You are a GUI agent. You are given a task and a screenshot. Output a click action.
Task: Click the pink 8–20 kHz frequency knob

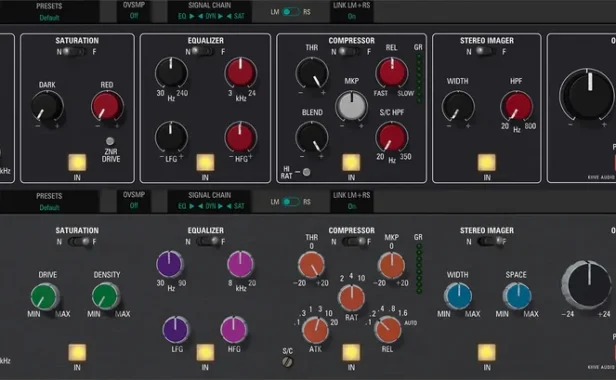(240, 264)
